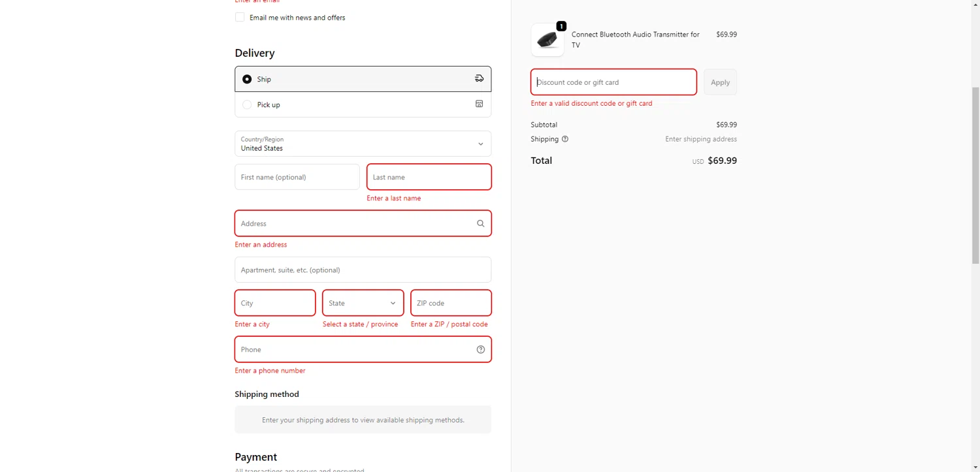The width and height of the screenshot is (980, 472).
Task: Open the Country/Region dropdown
Action: [363, 144]
